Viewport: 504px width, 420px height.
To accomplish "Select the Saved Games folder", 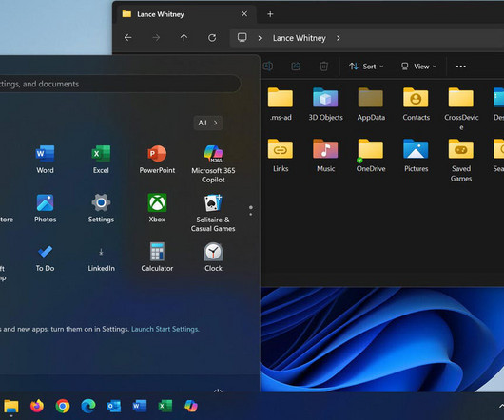I will [461, 161].
